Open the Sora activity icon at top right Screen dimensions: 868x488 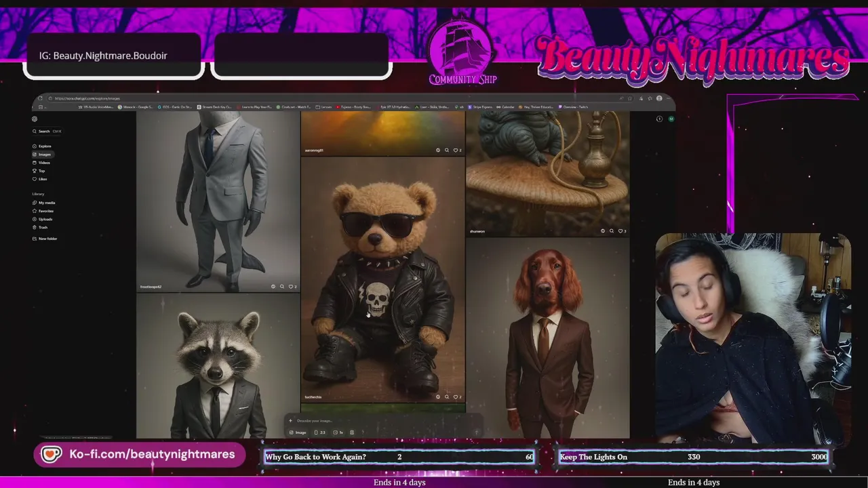tap(659, 119)
